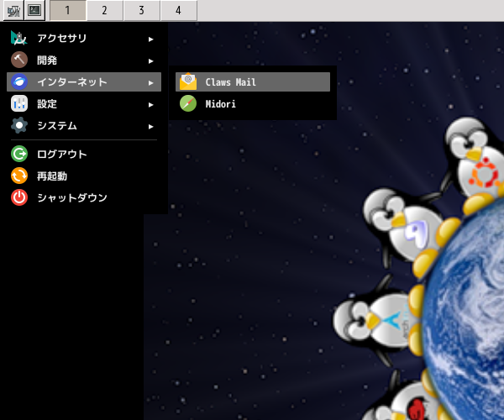Switch to workspace 1

tap(68, 11)
